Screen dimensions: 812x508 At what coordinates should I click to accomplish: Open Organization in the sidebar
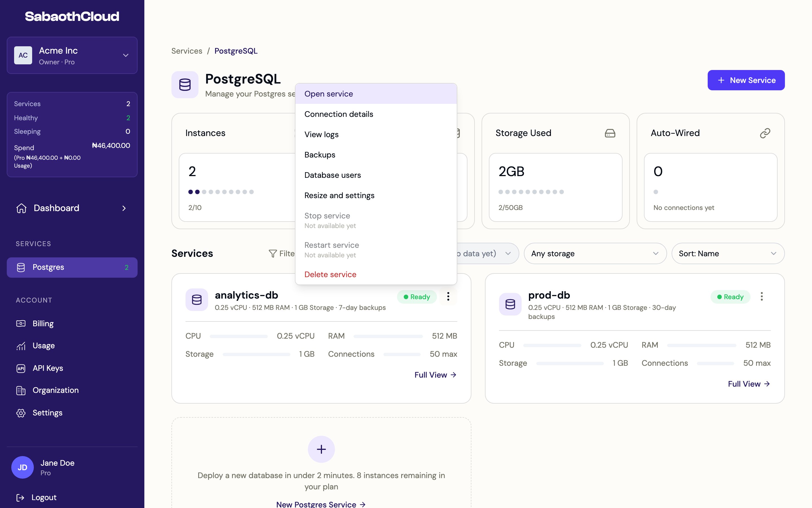click(72, 390)
